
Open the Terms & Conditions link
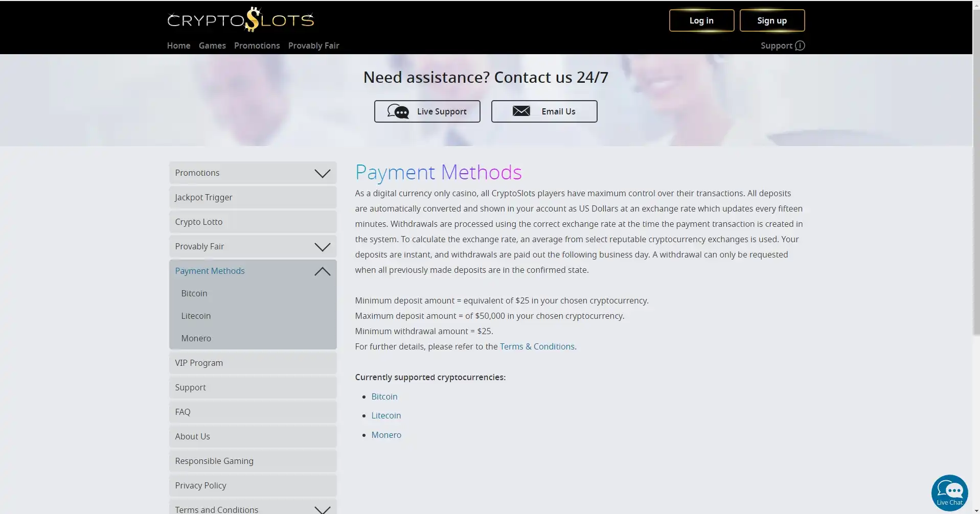[x=537, y=346]
